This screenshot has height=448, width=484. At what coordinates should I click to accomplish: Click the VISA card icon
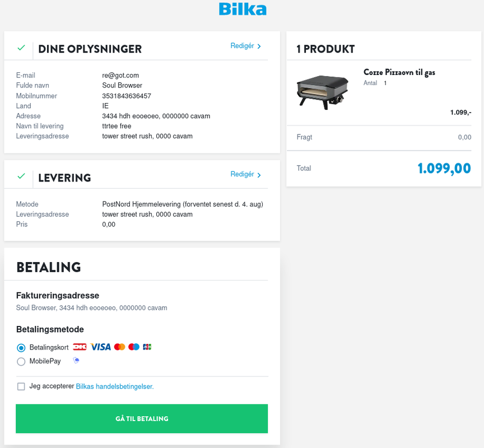pyautogui.click(x=101, y=347)
